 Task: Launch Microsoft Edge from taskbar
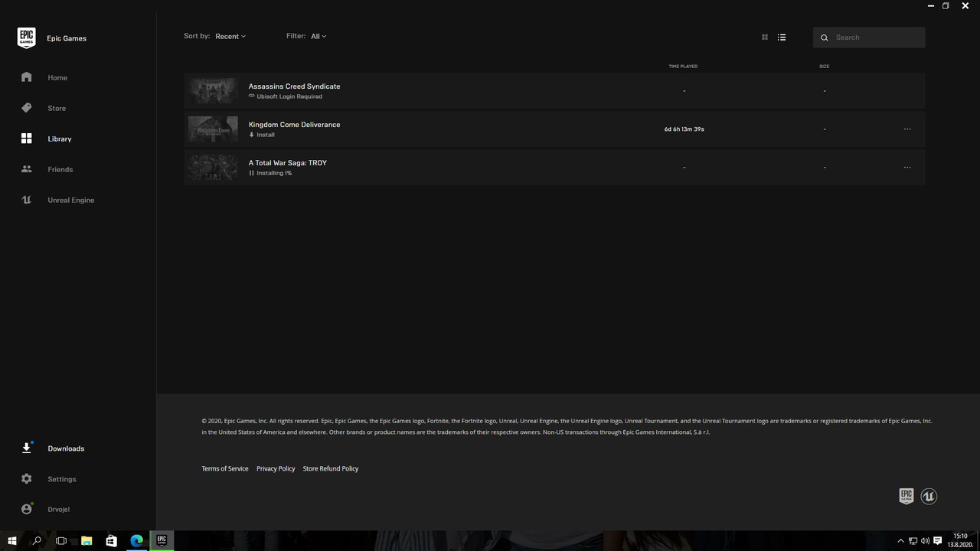[x=136, y=540]
